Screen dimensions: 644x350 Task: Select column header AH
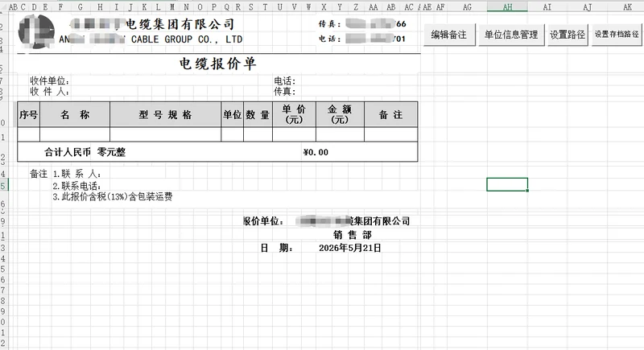(x=507, y=7)
